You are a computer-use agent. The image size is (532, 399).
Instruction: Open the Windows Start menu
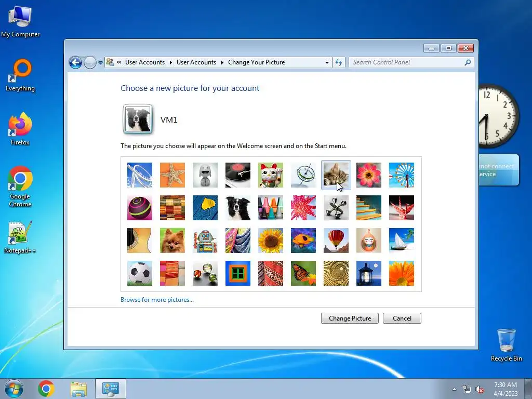(14, 389)
